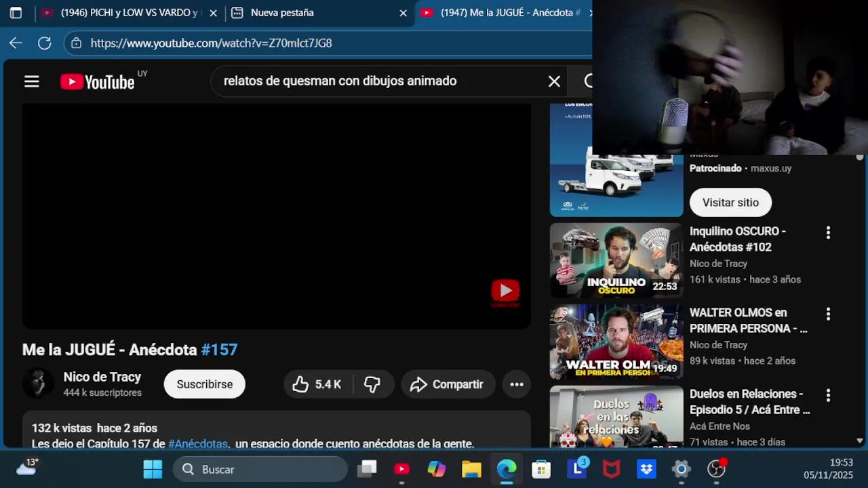
Task: Open the YouTube hamburger guide menu
Action: 32,82
